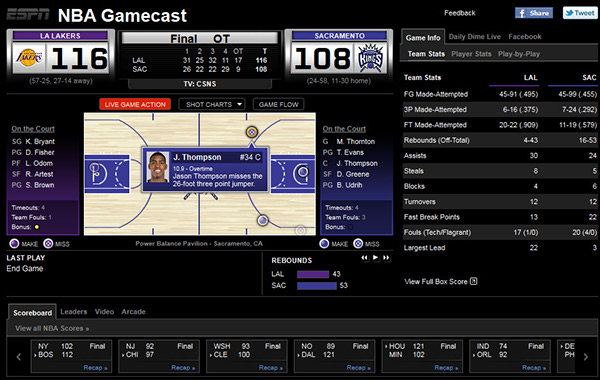Image resolution: width=600 pixels, height=380 pixels.
Task: Open the Video tab
Action: pyautogui.click(x=104, y=312)
